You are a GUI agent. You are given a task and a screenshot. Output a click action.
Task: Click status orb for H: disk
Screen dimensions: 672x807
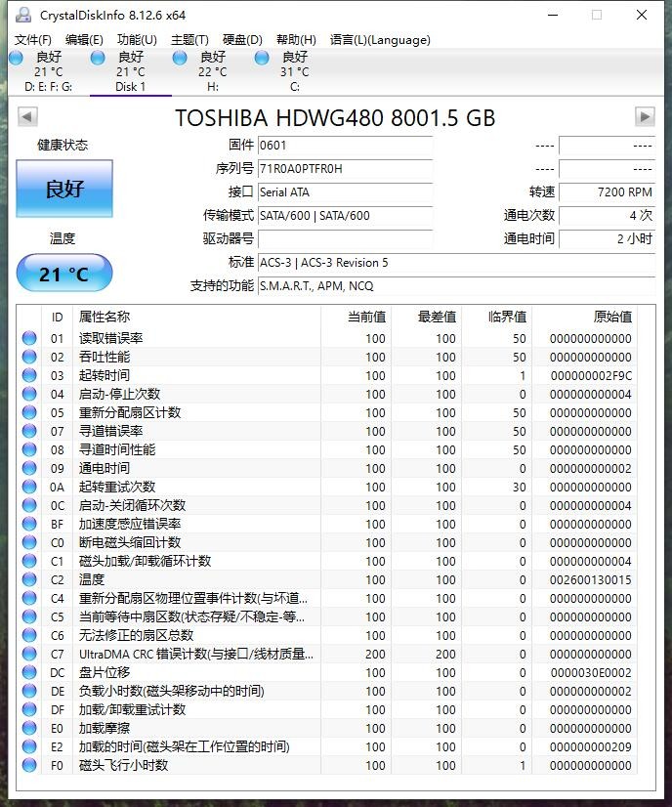[180, 58]
